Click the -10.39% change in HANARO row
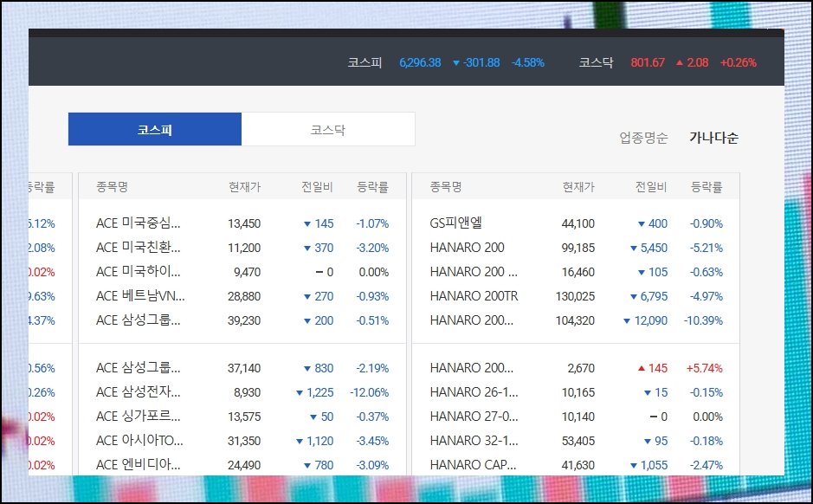This screenshot has width=813, height=504. (x=703, y=320)
